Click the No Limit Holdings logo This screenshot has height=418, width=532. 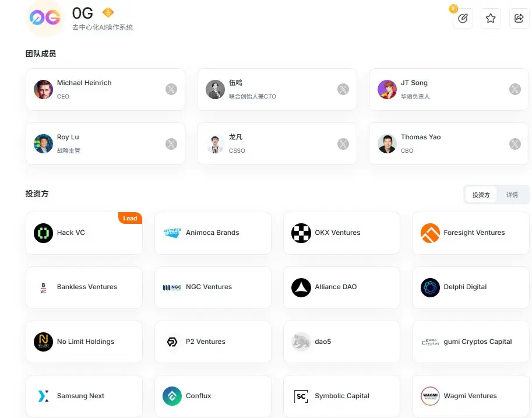(44, 342)
